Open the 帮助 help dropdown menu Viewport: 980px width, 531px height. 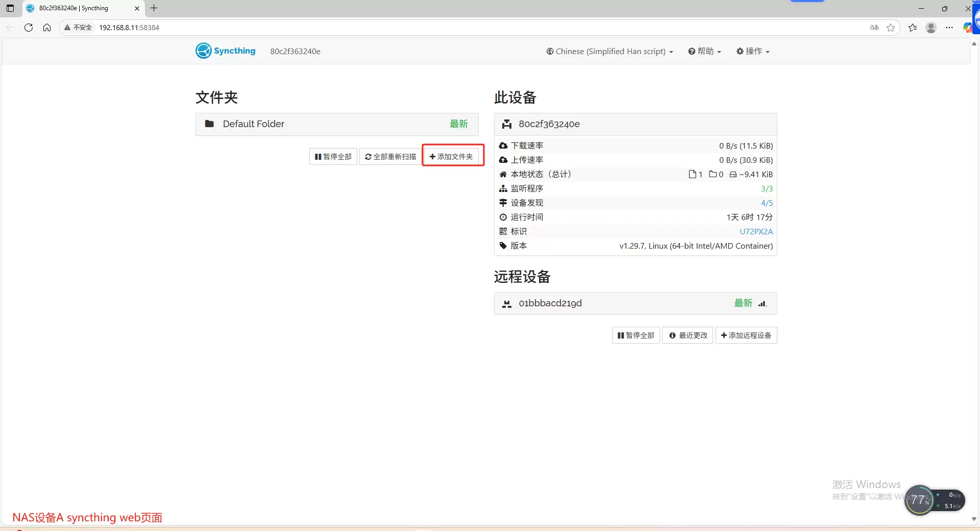704,52
